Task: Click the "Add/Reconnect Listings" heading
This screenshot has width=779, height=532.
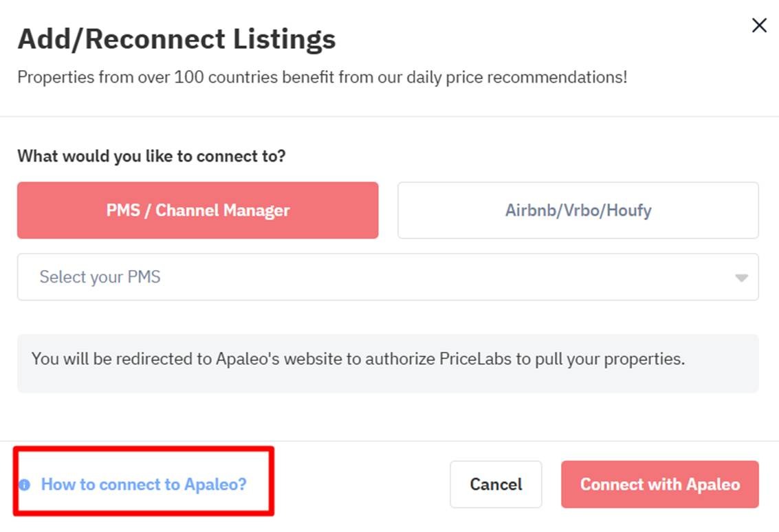Action: point(176,39)
